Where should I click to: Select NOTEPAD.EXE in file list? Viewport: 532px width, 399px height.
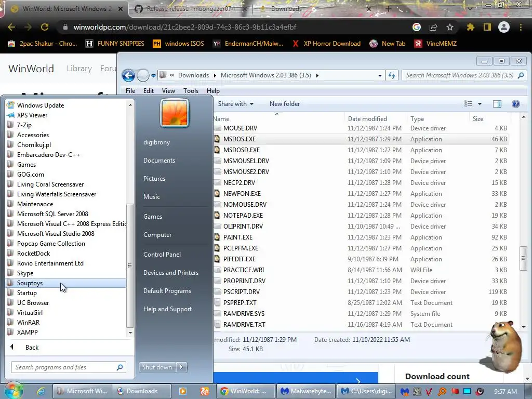pyautogui.click(x=243, y=216)
